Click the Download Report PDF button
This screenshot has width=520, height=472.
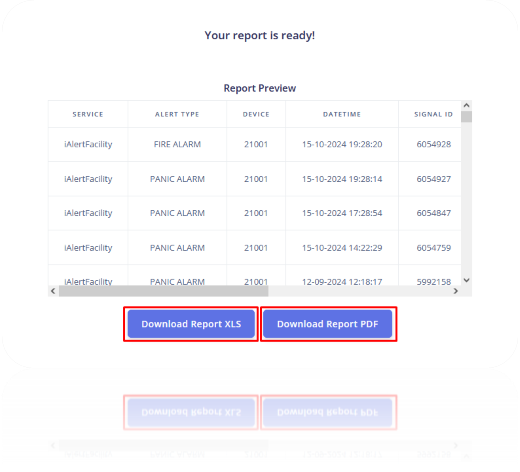(x=328, y=324)
